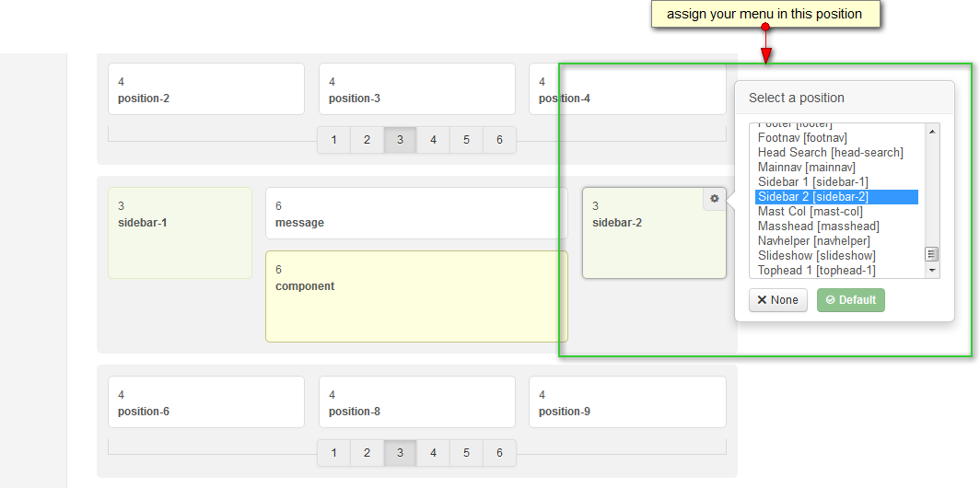980x488 pixels.
Task: Select Head Search [head-search] option
Action: click(x=830, y=153)
